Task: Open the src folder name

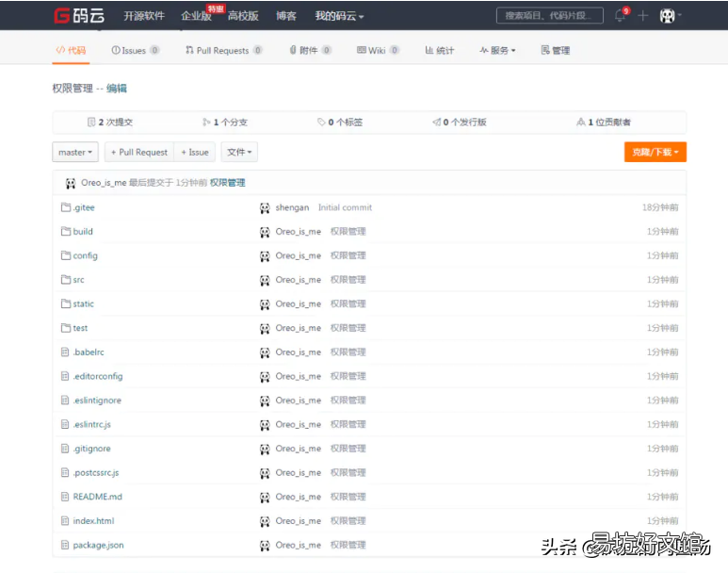Action: click(x=78, y=280)
